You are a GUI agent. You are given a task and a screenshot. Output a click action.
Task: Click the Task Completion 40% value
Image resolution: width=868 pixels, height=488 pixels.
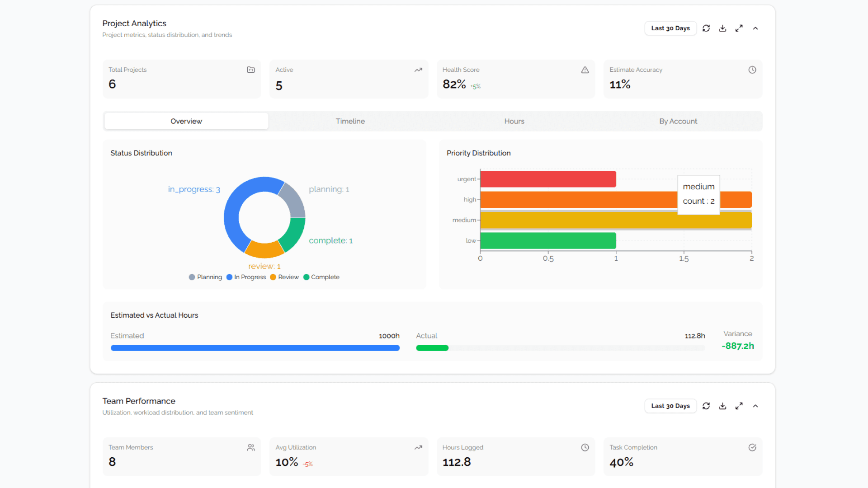pos(622,462)
